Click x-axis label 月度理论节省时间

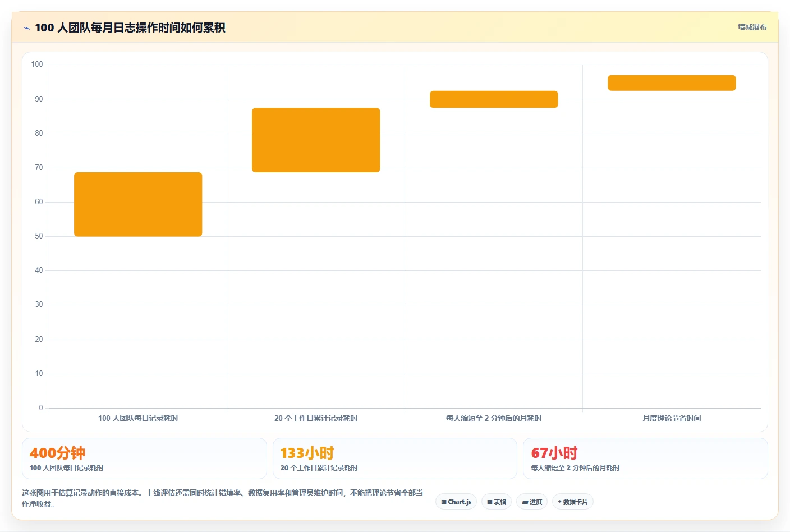[672, 418]
